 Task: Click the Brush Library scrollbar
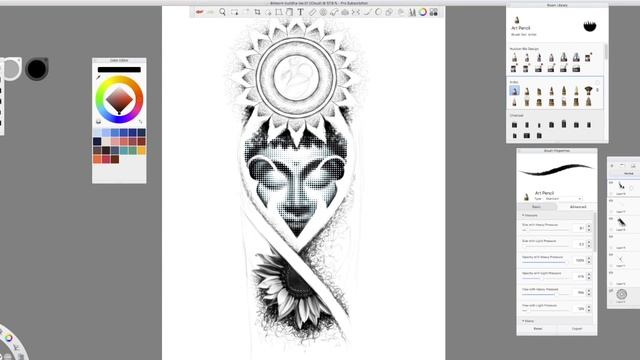pos(606,52)
